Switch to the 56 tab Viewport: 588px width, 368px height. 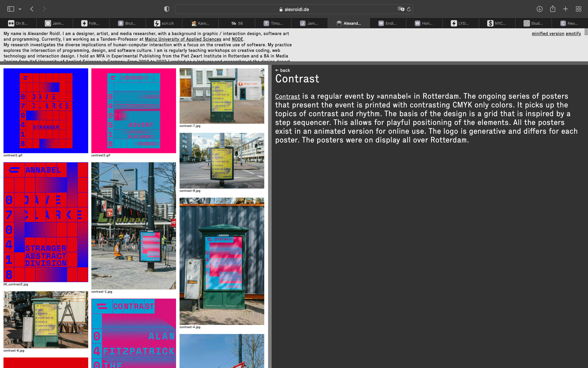pos(237,23)
